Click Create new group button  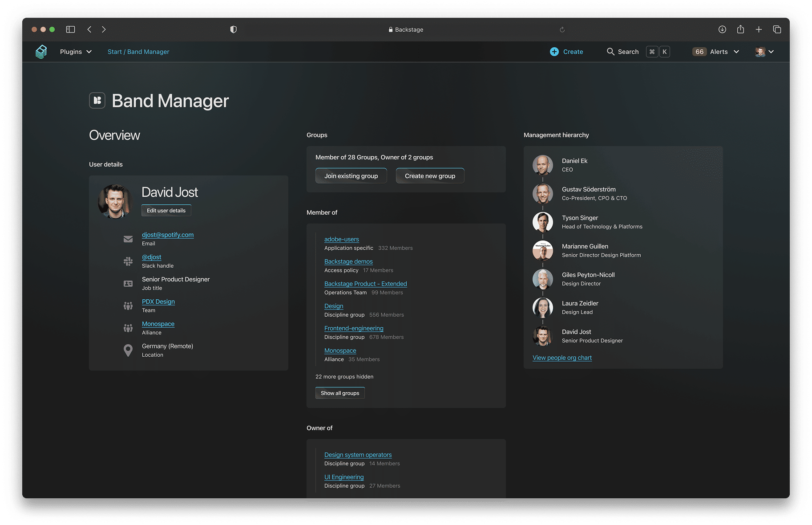click(x=430, y=176)
